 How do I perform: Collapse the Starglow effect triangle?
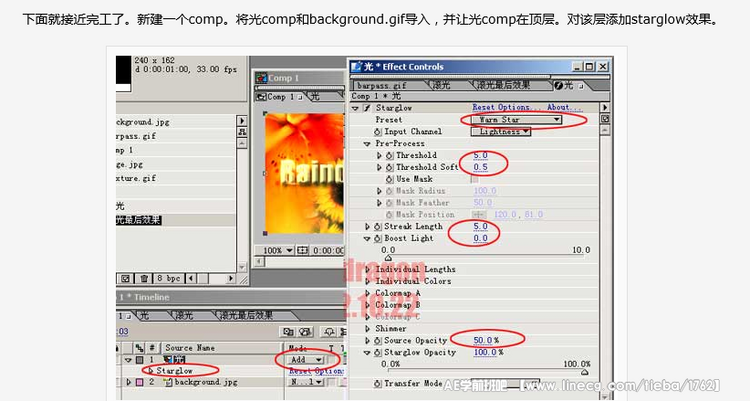click(355, 109)
